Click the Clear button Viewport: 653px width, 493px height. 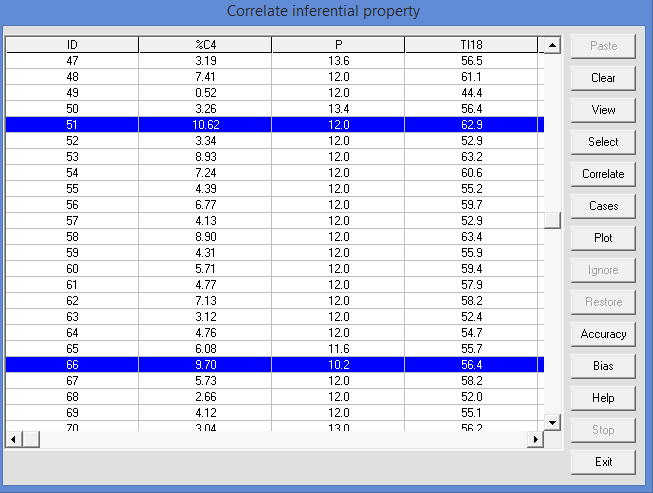(603, 78)
